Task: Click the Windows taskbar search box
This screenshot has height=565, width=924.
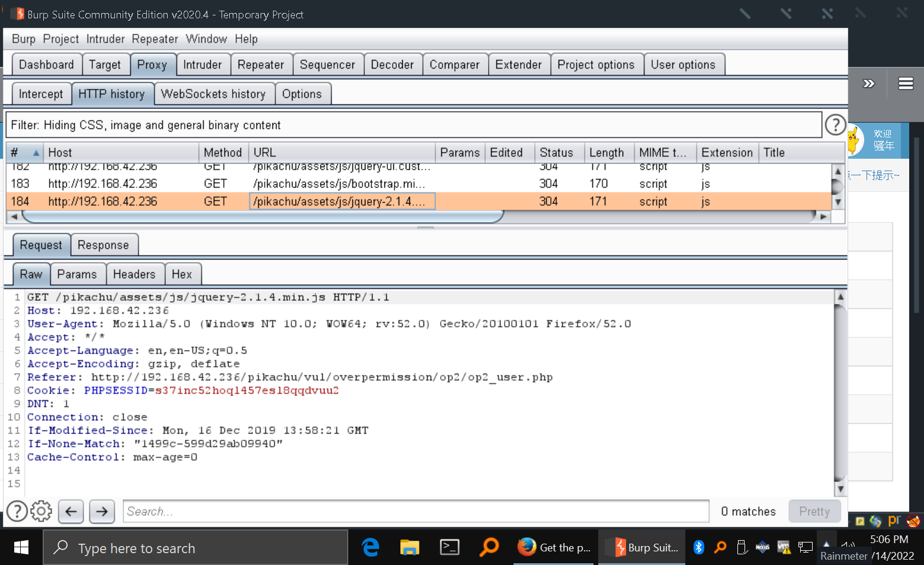Action: tap(195, 548)
